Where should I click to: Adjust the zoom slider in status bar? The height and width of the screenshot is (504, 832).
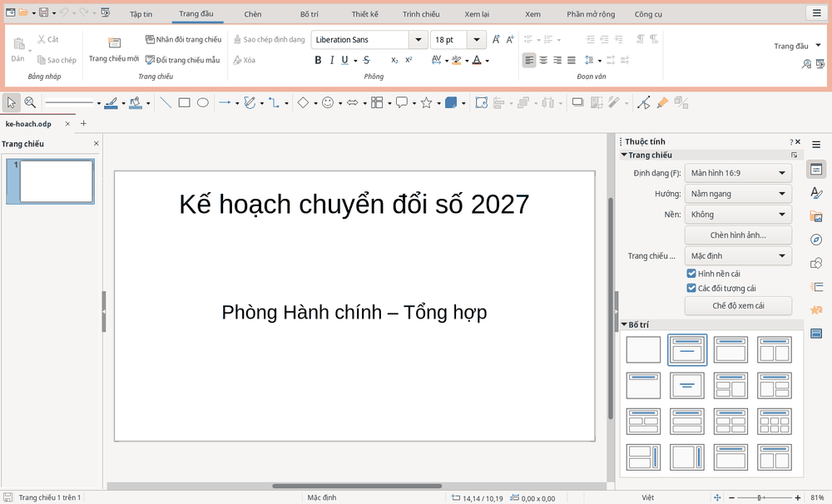tap(765, 497)
